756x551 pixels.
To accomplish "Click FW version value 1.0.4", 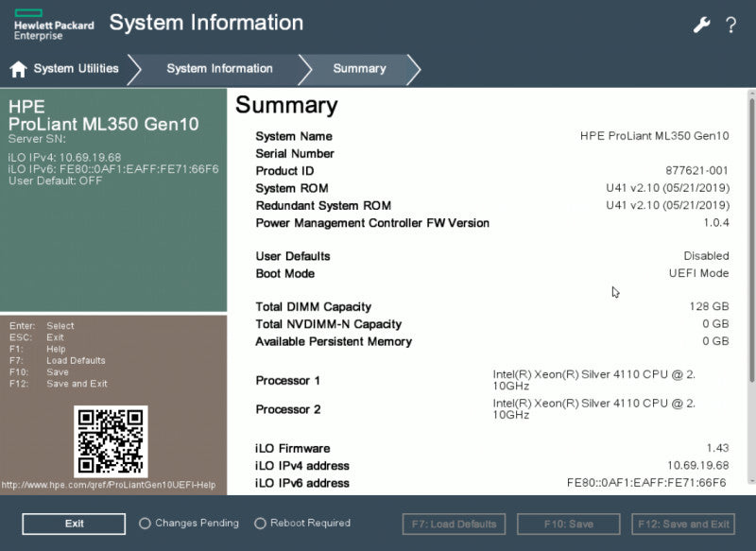I will [716, 223].
